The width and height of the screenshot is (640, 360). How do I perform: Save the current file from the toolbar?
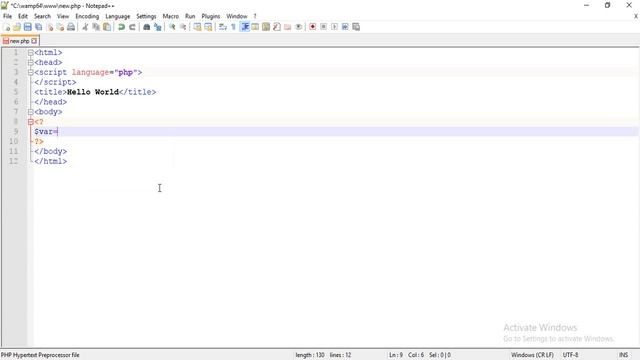click(27, 27)
